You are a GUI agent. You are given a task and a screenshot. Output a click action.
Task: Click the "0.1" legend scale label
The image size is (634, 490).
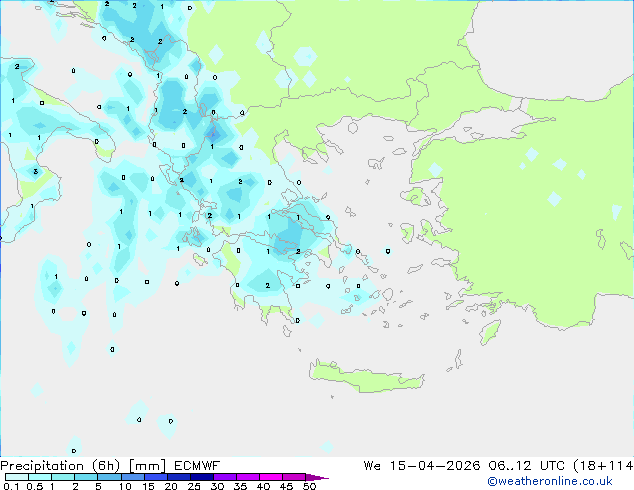11,486
